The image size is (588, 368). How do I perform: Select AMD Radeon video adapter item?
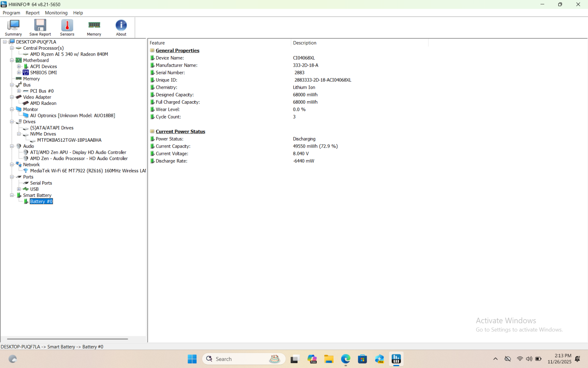[43, 103]
